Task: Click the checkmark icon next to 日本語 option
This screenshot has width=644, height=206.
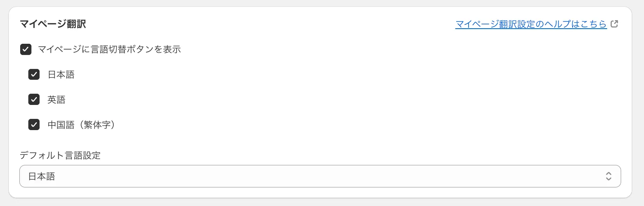Action: point(34,74)
